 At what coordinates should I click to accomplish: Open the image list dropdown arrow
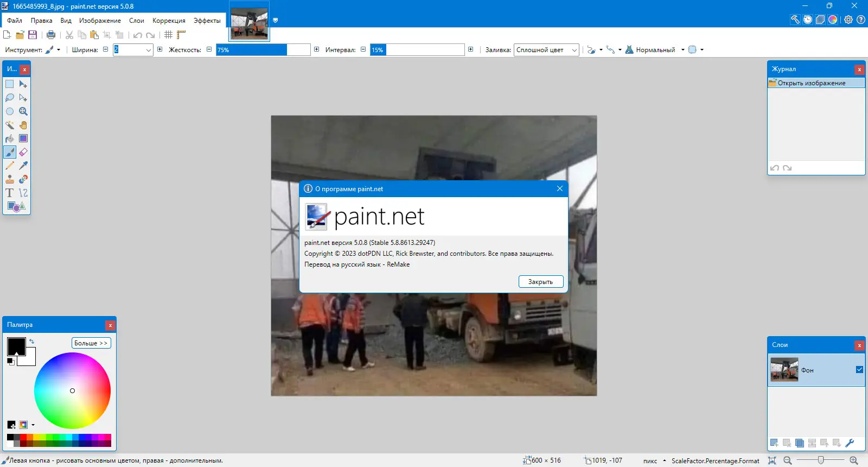click(x=275, y=21)
